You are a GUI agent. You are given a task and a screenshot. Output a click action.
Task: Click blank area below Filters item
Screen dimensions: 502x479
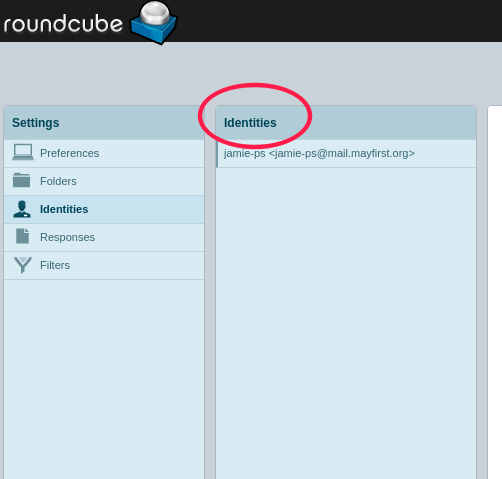(104, 379)
